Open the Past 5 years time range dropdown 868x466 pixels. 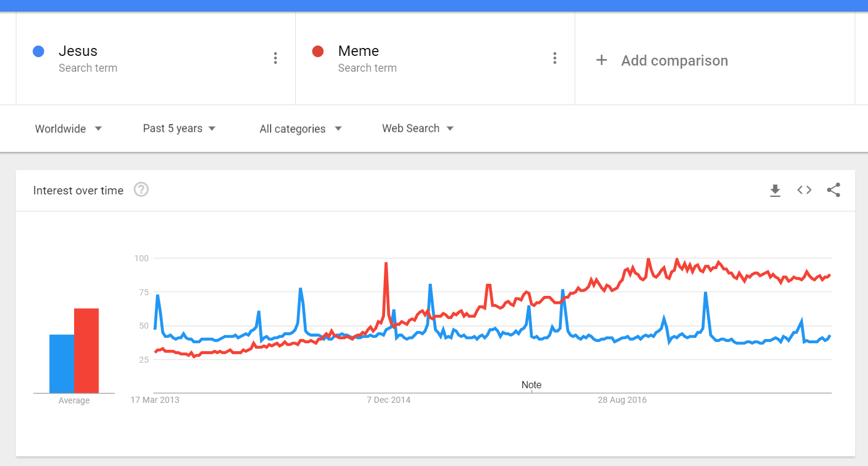click(x=180, y=128)
